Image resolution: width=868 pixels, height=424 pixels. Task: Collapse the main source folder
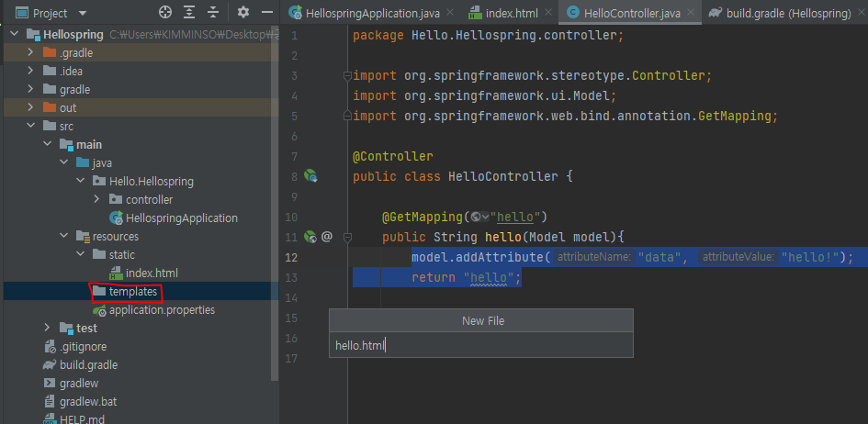(x=48, y=145)
